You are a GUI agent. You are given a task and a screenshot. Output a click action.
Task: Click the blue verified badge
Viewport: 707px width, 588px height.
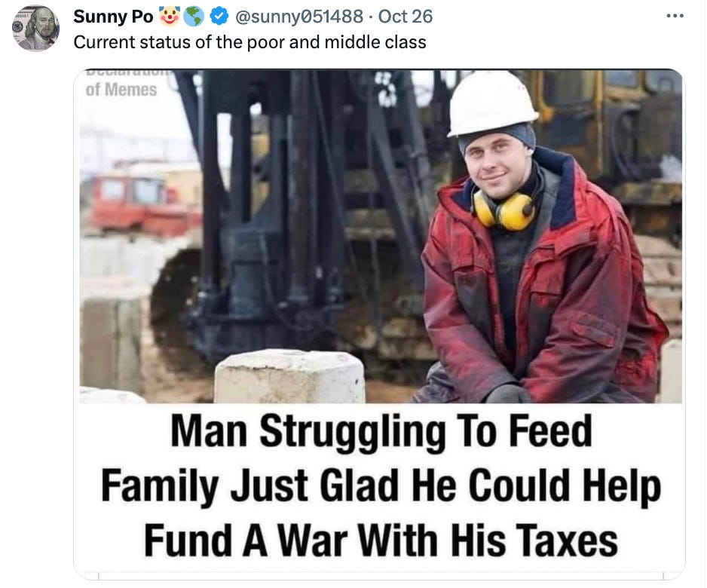[219, 17]
